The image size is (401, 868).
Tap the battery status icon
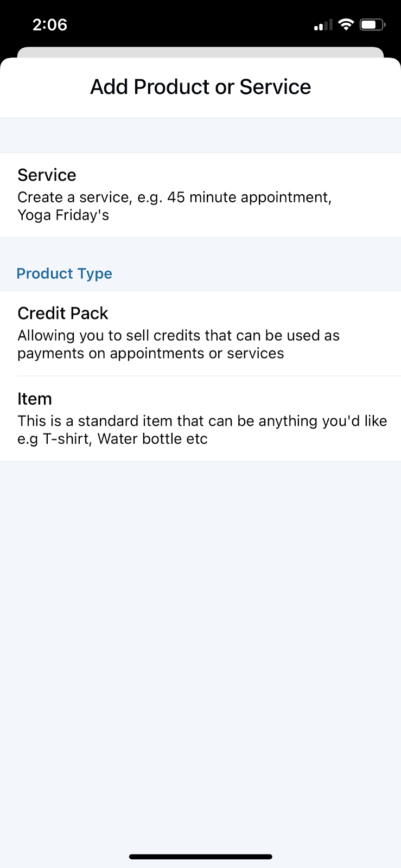click(372, 24)
